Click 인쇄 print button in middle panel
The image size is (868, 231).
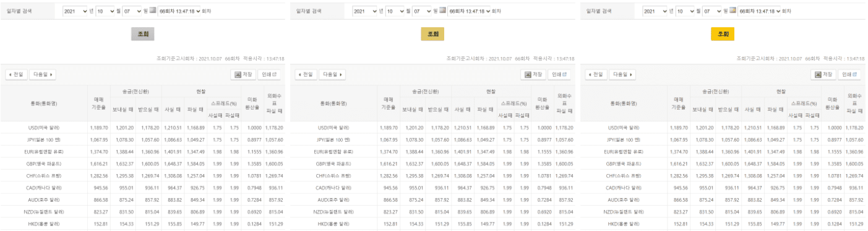(x=559, y=74)
